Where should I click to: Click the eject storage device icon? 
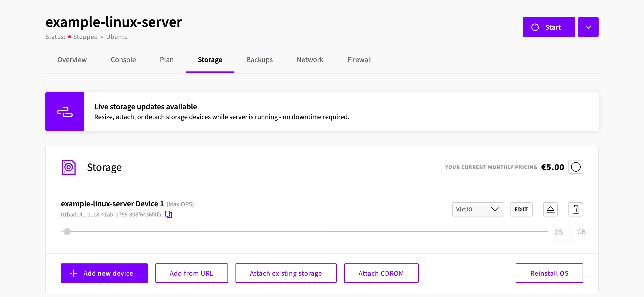(x=550, y=210)
